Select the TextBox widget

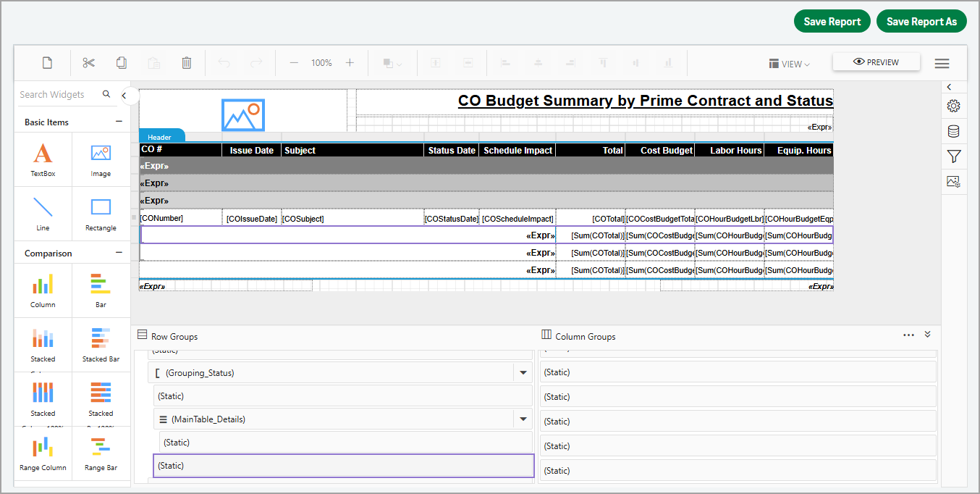click(x=43, y=159)
